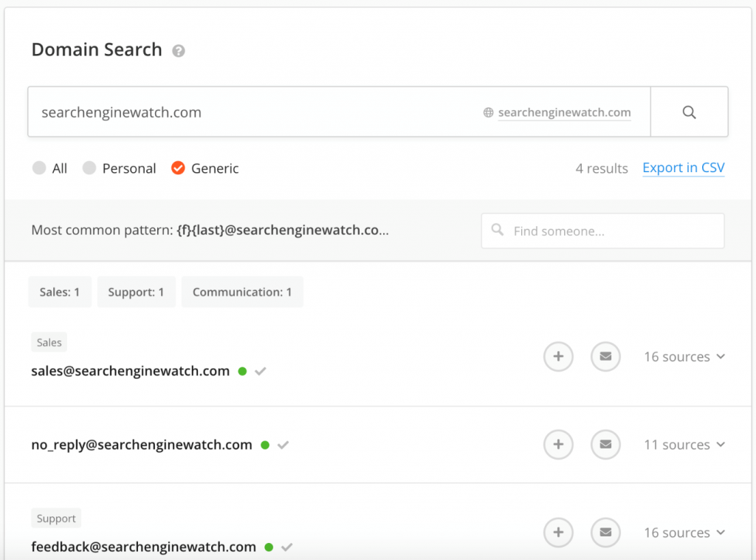Filter by the Sales: 1 department tag
Image resolution: width=756 pixels, height=560 pixels.
coord(60,292)
